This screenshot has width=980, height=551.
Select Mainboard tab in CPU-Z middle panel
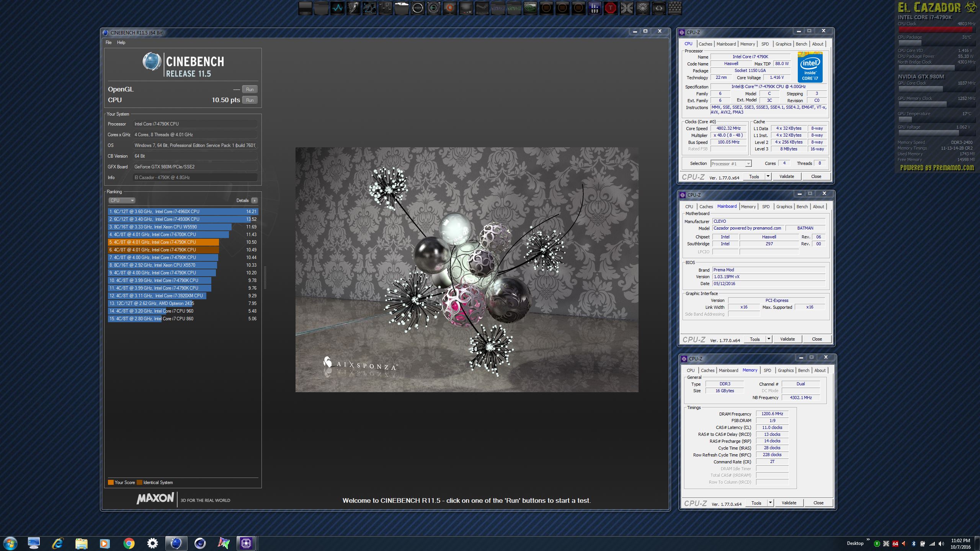[726, 207]
